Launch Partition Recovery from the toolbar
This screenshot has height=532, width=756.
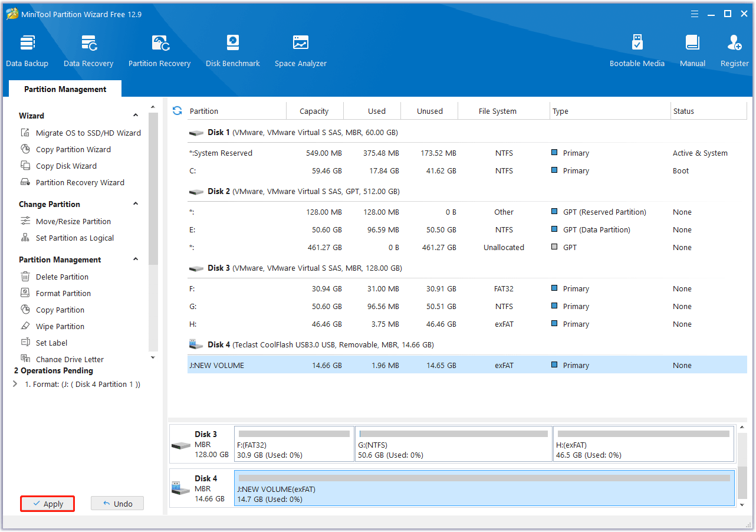click(x=159, y=51)
